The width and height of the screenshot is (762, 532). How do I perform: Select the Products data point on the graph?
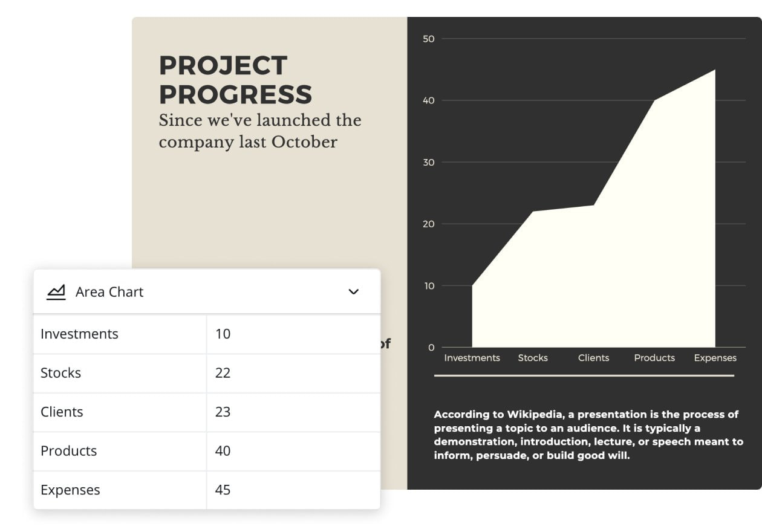tap(654, 100)
